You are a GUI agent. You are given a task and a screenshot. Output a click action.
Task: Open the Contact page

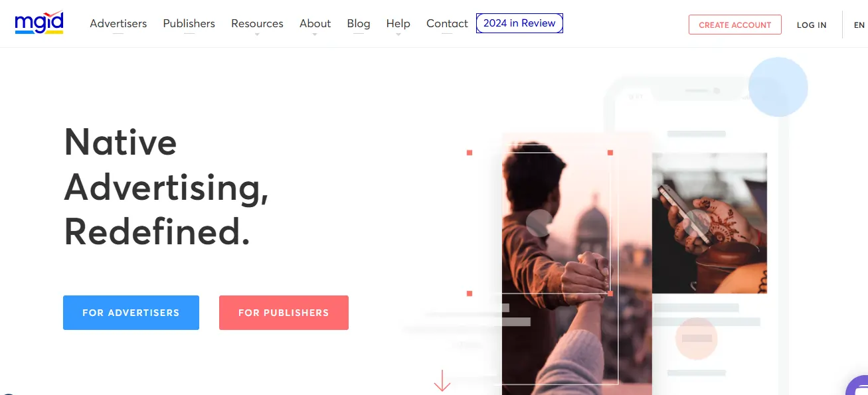coord(447,24)
